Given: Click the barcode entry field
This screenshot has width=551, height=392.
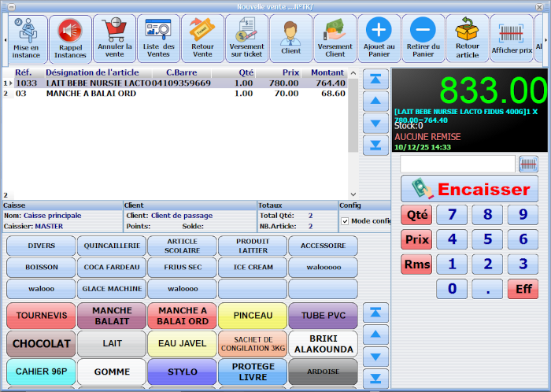Looking at the screenshot, I should [x=457, y=164].
